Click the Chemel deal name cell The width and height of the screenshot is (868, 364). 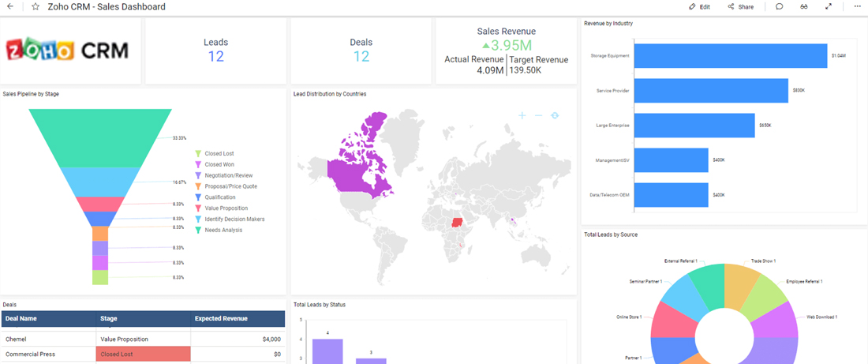click(49, 339)
